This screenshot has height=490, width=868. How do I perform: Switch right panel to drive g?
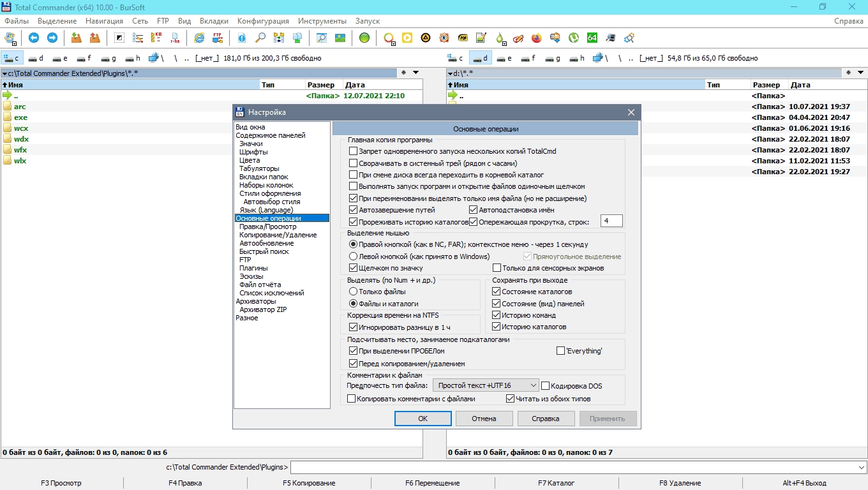553,58
